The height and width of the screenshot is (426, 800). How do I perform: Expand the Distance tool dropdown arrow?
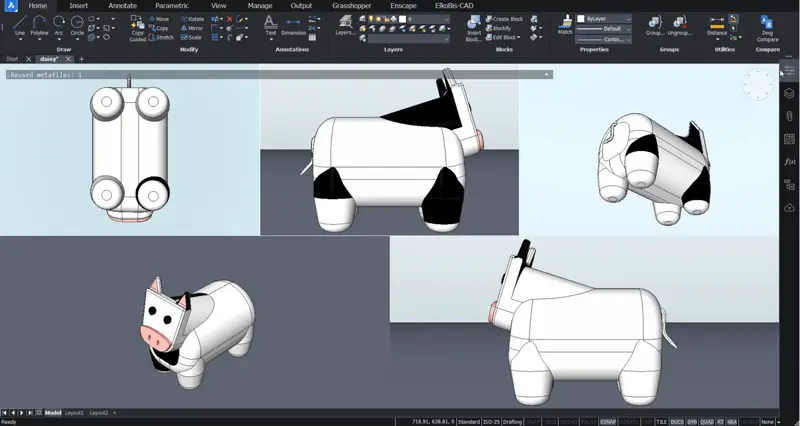click(x=717, y=39)
